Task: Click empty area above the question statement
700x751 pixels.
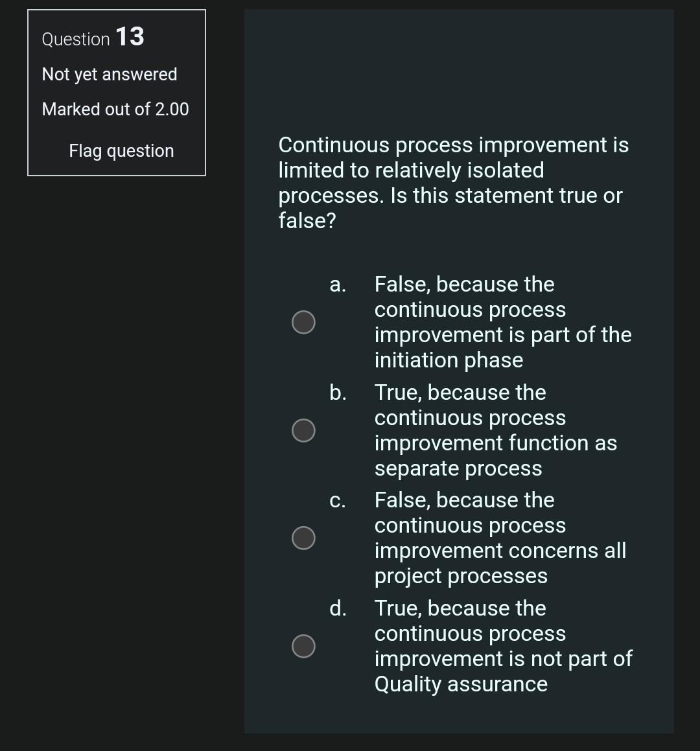Action: (x=458, y=72)
